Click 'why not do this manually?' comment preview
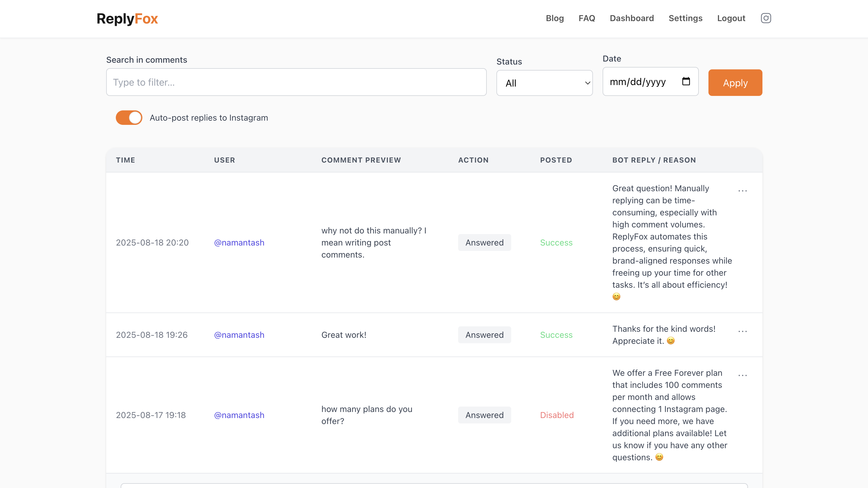Screen dimensions: 868x488 coord(374,243)
